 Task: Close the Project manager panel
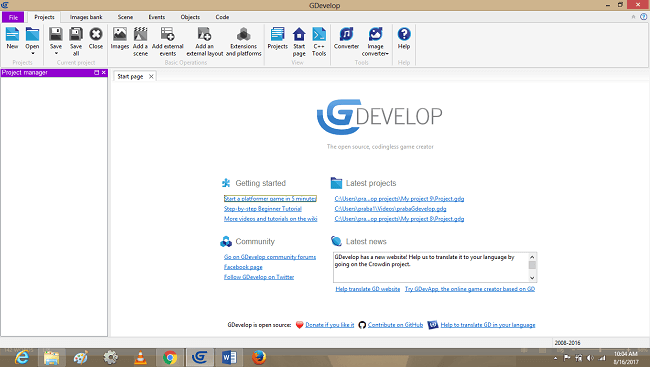tap(104, 73)
